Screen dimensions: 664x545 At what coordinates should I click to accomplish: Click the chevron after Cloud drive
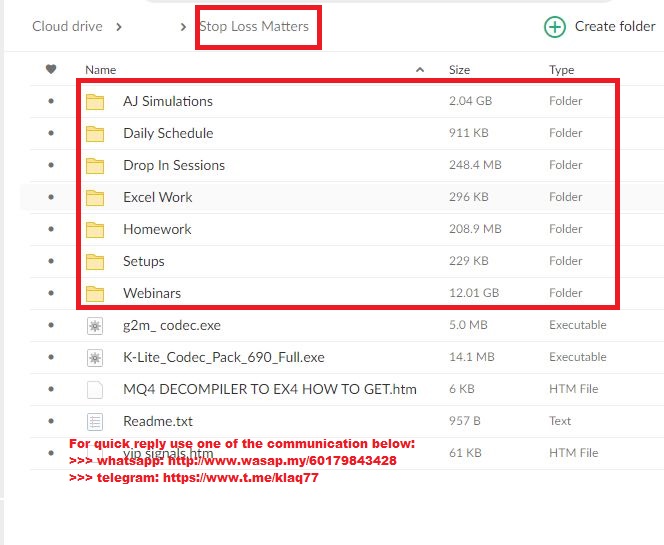[x=119, y=27]
